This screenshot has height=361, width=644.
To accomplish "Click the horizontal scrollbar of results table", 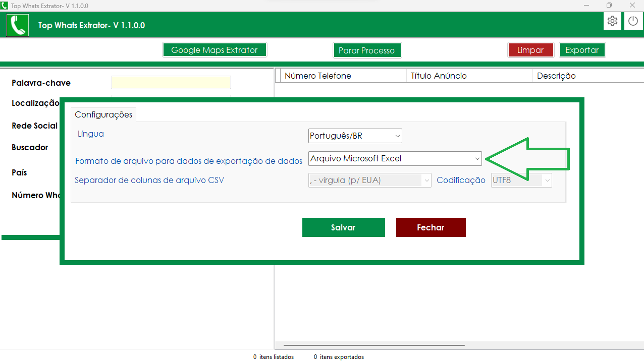I will [374, 345].
